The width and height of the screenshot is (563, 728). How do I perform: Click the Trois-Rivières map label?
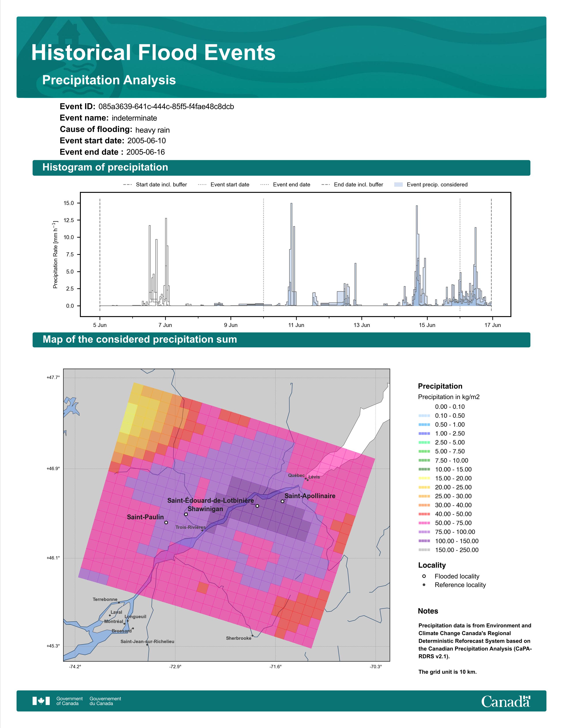[x=191, y=527]
